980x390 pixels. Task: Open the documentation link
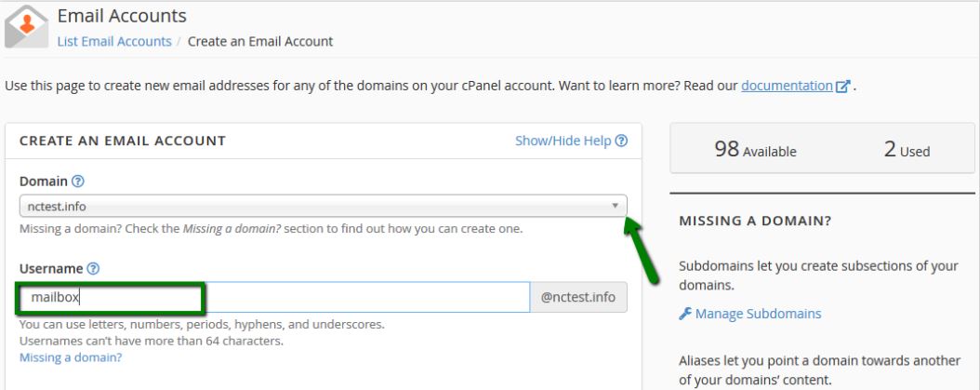(x=787, y=87)
